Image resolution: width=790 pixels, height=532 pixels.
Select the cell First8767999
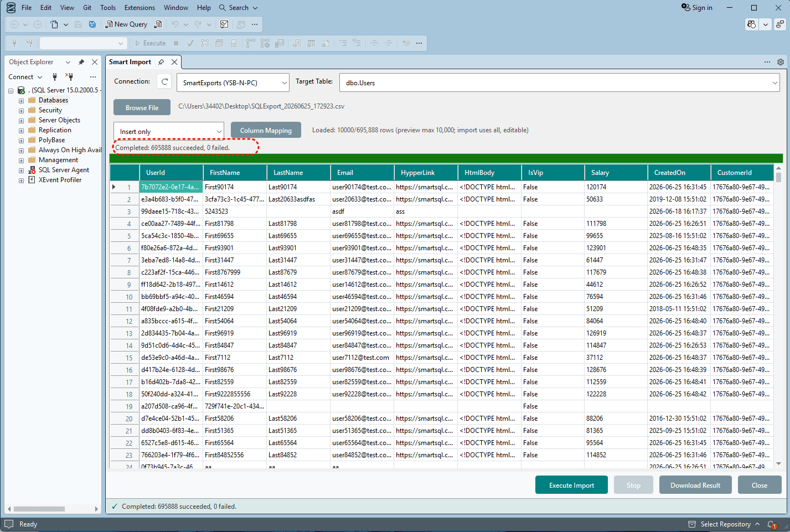(234, 272)
